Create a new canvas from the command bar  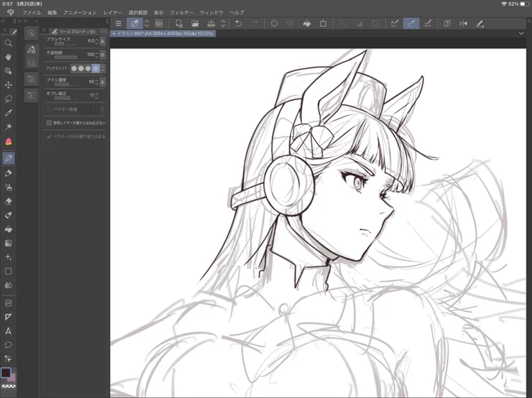pyautogui.click(x=179, y=23)
